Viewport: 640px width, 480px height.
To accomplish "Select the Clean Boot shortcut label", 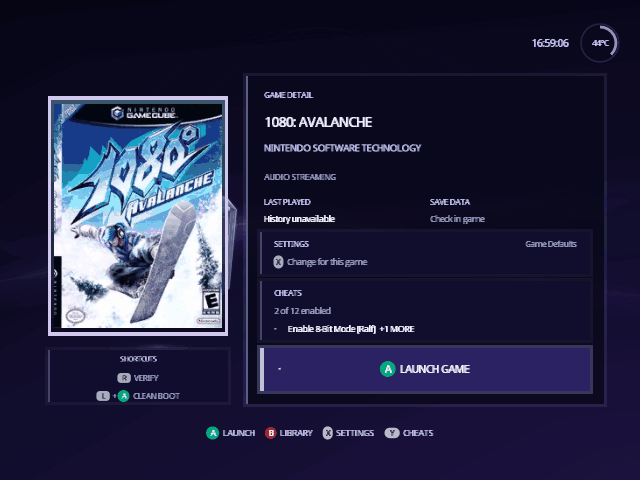I will (156, 396).
